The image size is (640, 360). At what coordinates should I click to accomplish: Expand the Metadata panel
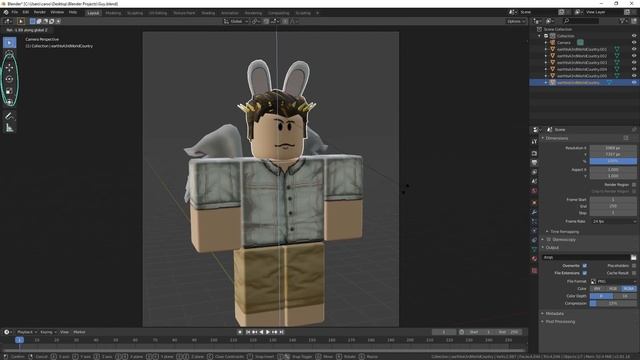[554, 314]
